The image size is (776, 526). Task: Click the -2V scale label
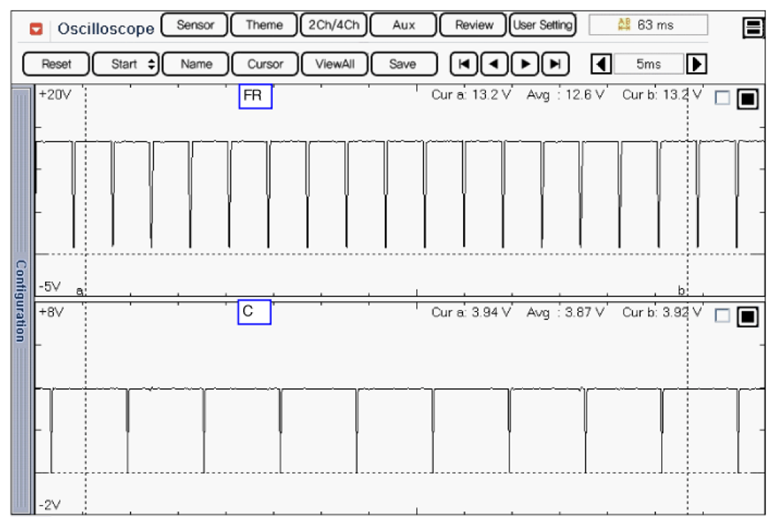50,505
